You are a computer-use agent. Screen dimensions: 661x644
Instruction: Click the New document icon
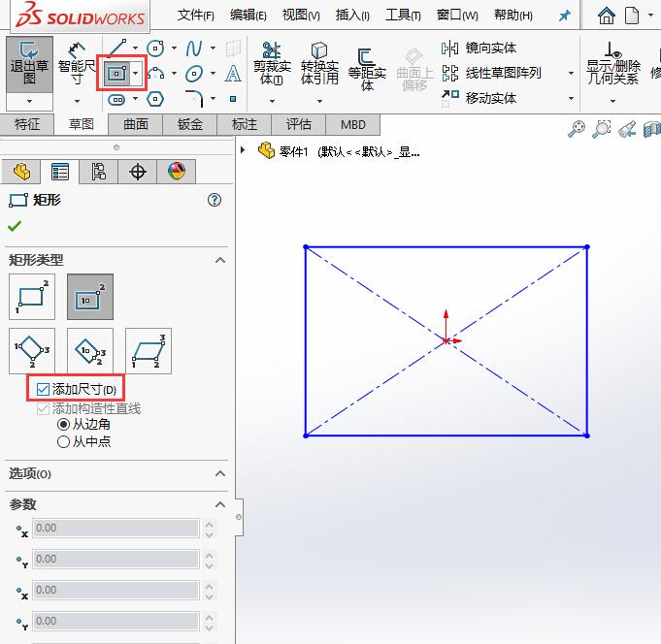tap(632, 16)
